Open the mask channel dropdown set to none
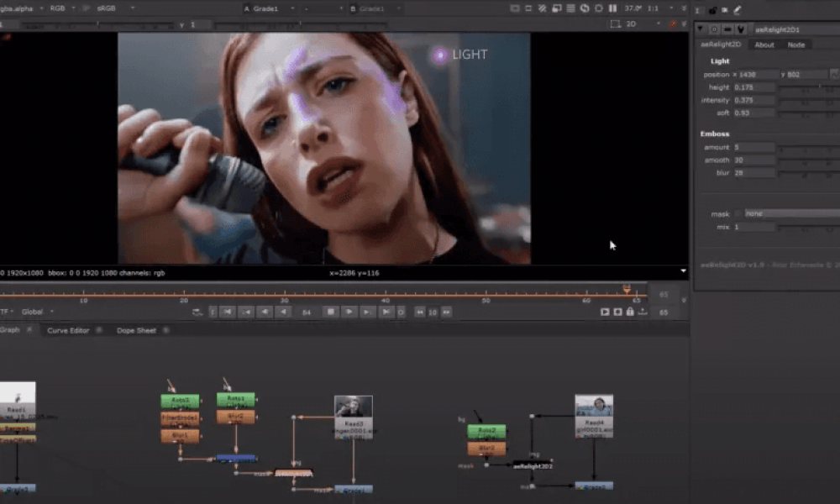Image resolution: width=840 pixels, height=504 pixels. click(x=792, y=213)
